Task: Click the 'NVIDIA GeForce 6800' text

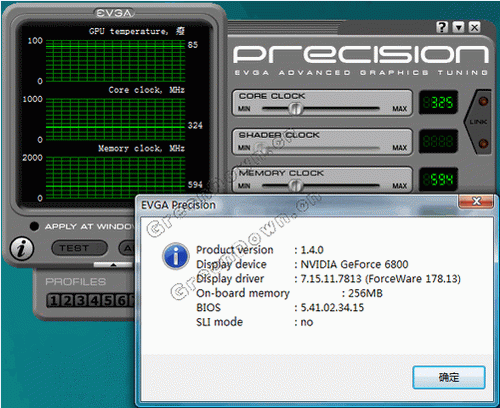Action: tap(354, 264)
